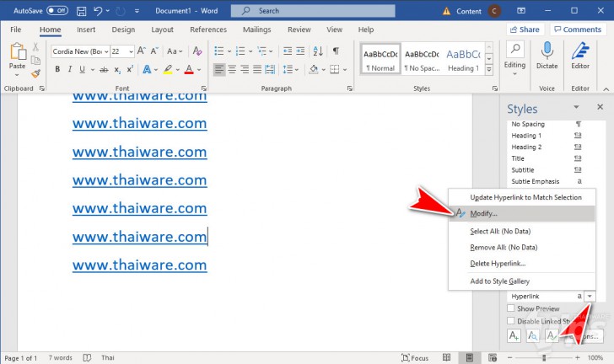614x364 pixels.
Task: Open the font size dropdown
Action: tap(131, 51)
